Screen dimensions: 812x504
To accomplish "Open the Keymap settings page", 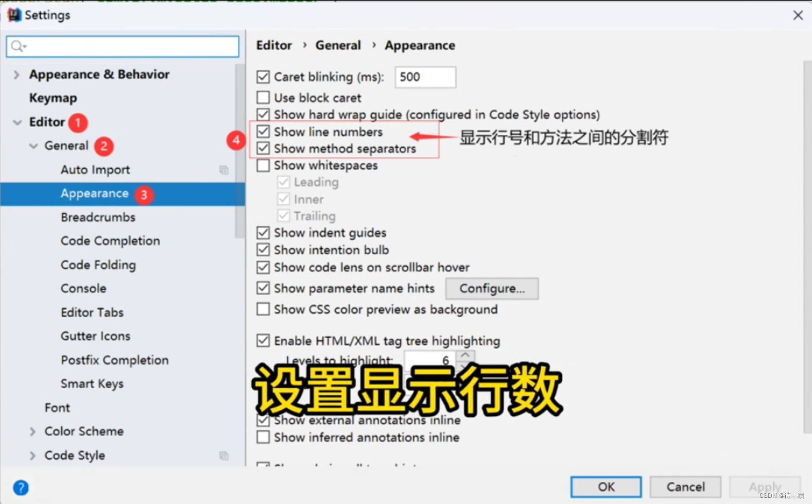I will pyautogui.click(x=53, y=98).
